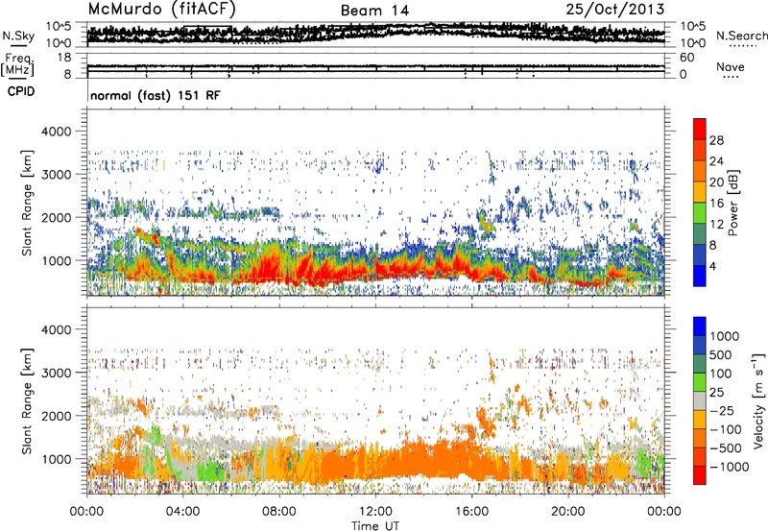Image resolution: width=768 pixels, height=532 pixels.
Task: Click the '1000' range tick on the velocity plot
Action: [57, 459]
